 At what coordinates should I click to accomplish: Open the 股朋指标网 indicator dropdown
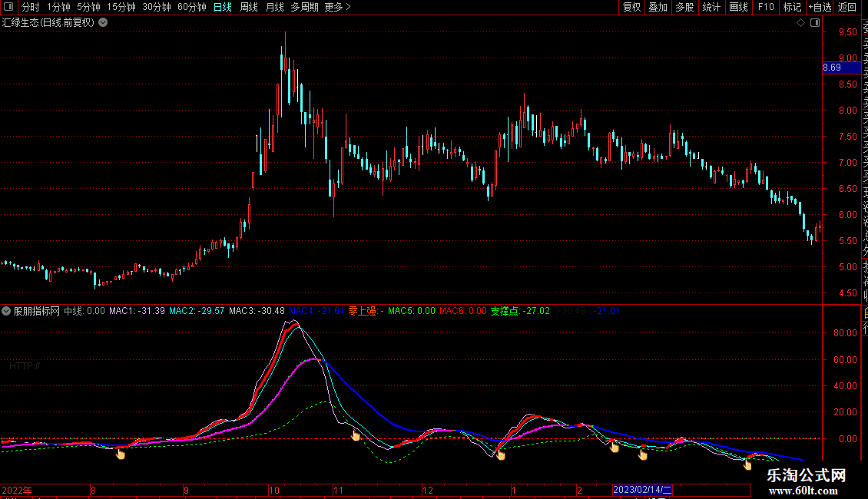6,311
